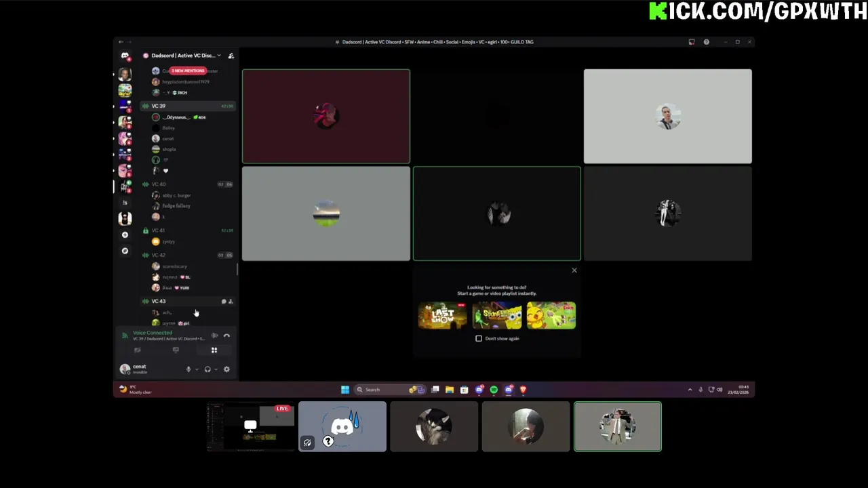
Task: Open weather widget on taskbar
Action: (136, 390)
